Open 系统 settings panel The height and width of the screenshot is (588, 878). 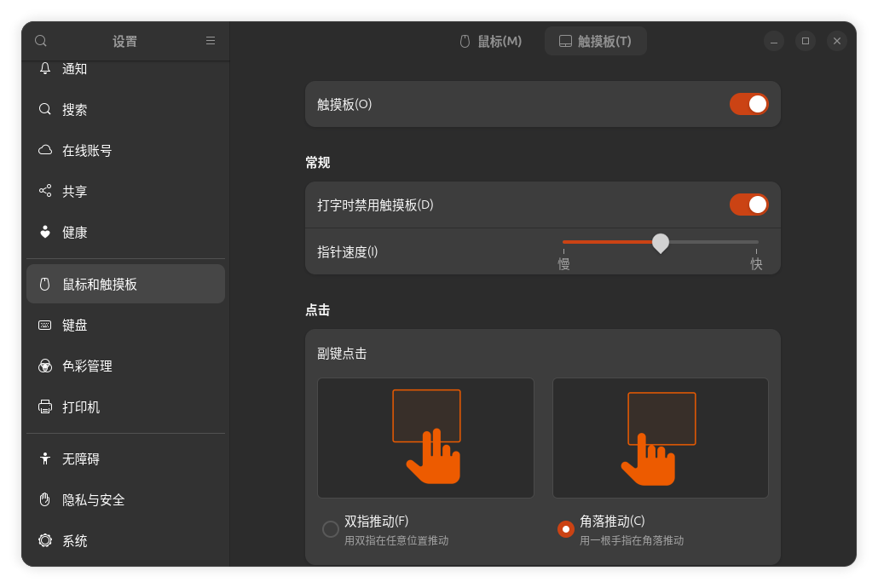(x=125, y=540)
